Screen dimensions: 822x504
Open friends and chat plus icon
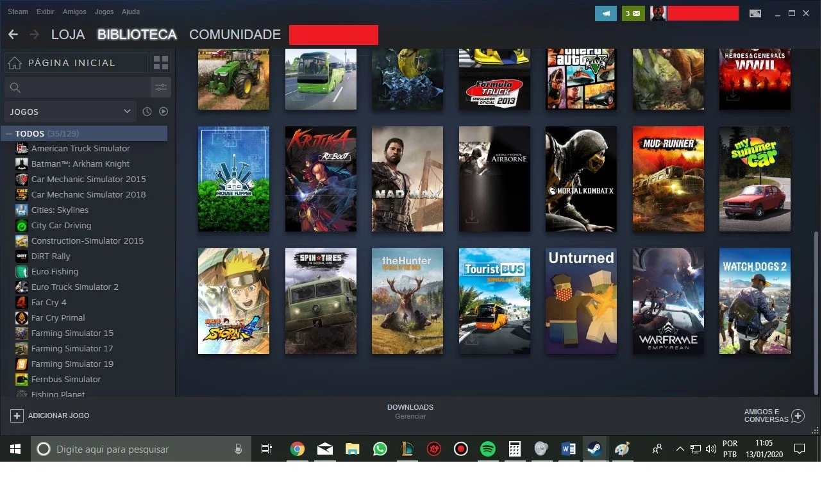pyautogui.click(x=798, y=416)
